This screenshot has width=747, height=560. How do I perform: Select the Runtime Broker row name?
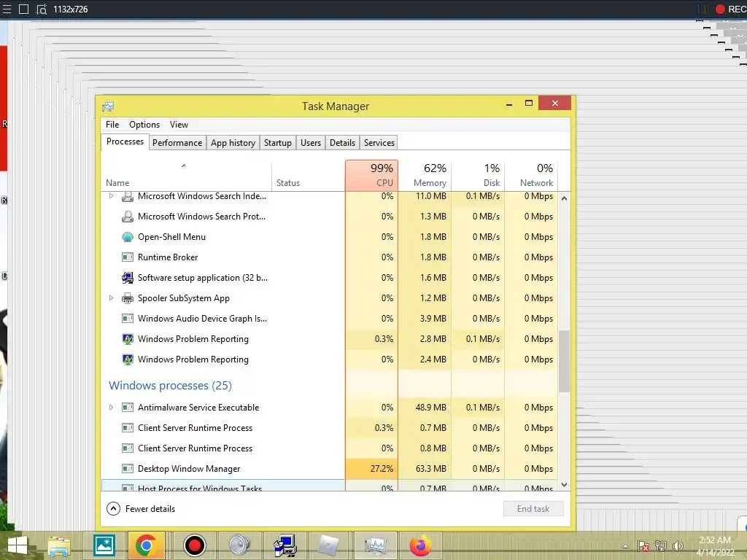[x=168, y=257]
